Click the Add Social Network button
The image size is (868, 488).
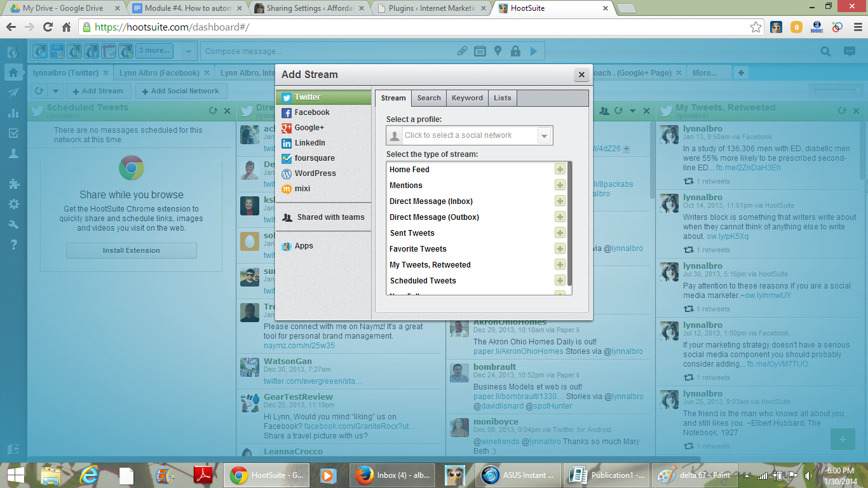click(x=181, y=91)
